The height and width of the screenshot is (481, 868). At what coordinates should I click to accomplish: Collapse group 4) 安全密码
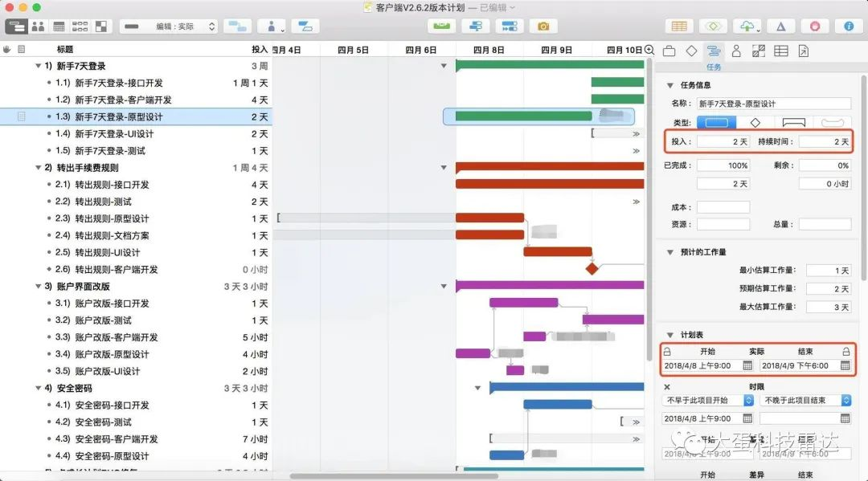click(38, 388)
